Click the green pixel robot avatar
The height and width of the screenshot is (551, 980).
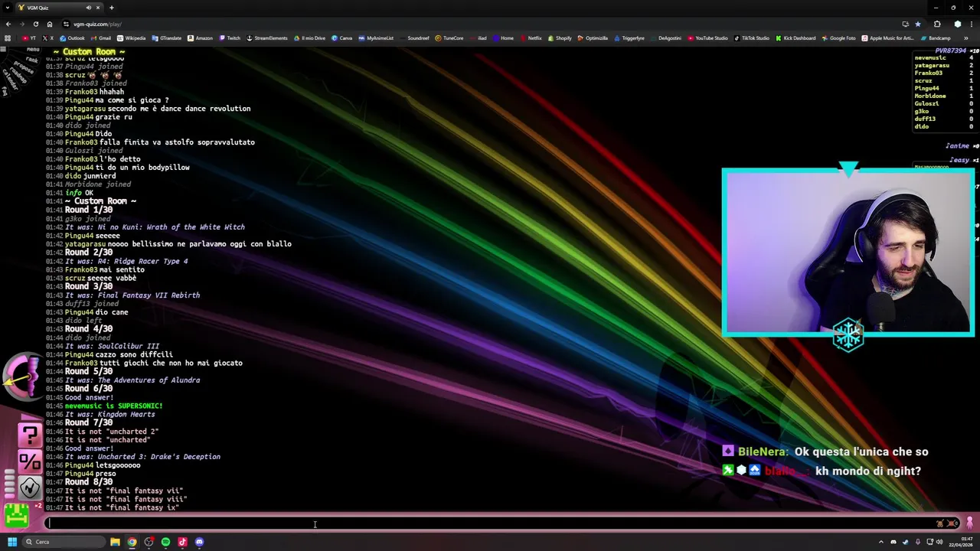click(x=16, y=516)
